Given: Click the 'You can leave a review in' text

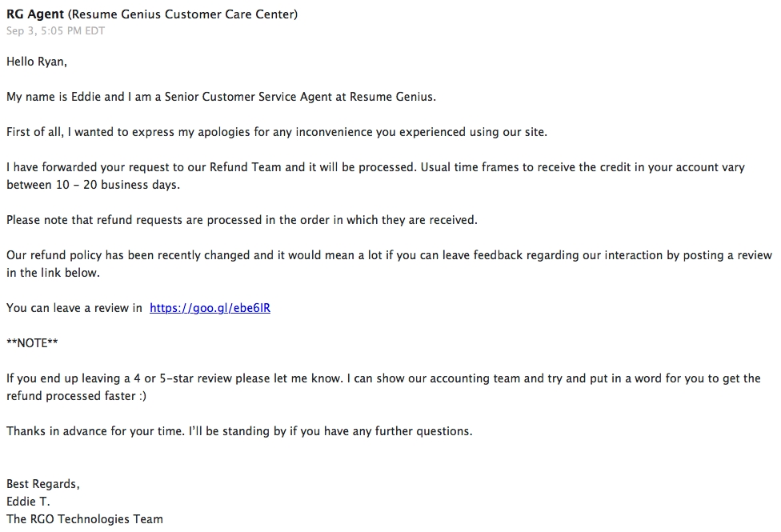Looking at the screenshot, I should tap(74, 308).
